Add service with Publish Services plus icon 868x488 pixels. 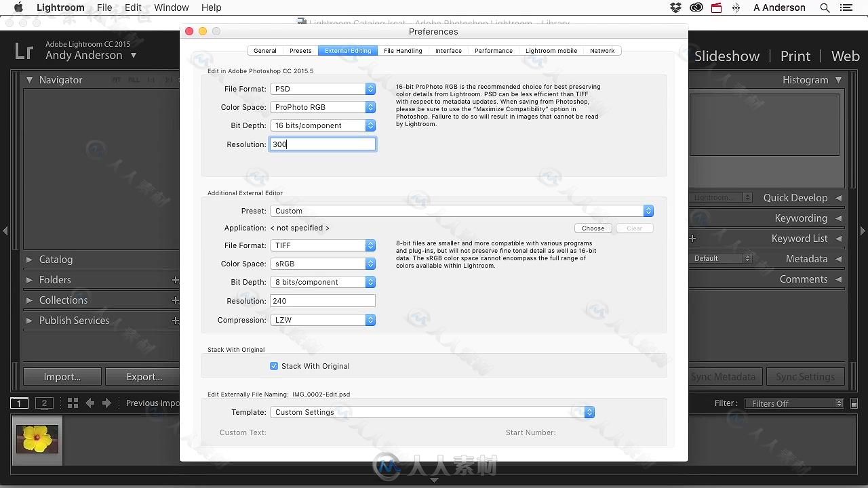point(175,321)
